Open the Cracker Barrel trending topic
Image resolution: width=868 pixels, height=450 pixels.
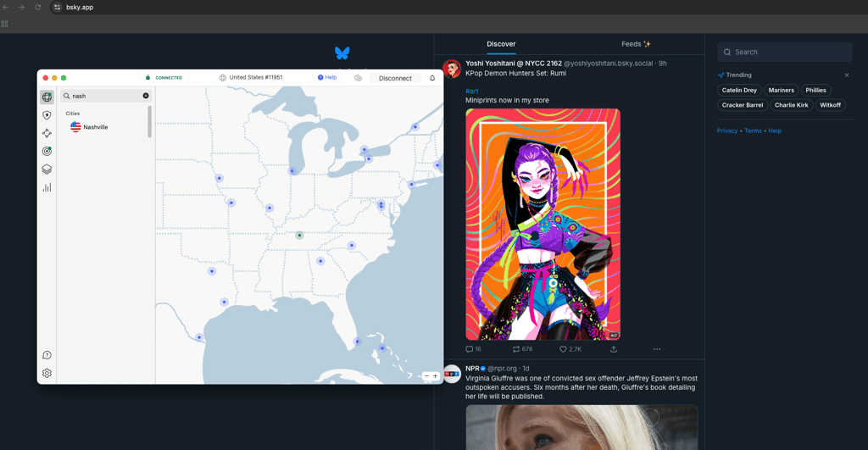tap(743, 105)
